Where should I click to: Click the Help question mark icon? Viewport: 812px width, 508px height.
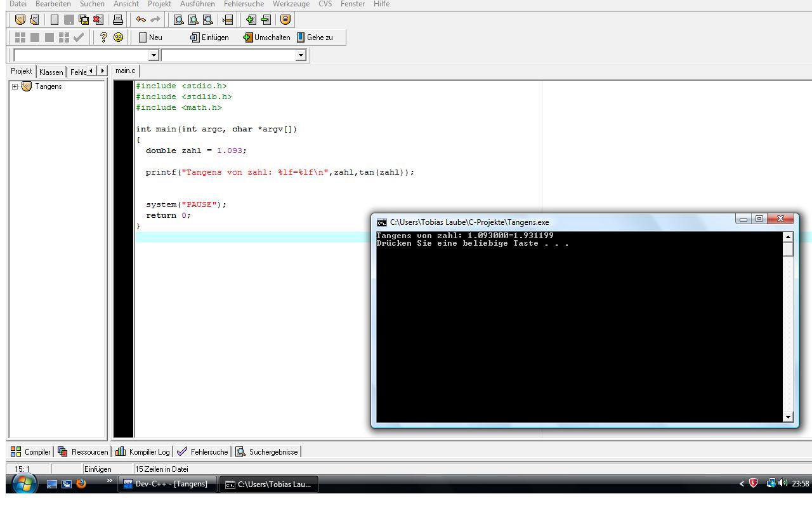104,37
